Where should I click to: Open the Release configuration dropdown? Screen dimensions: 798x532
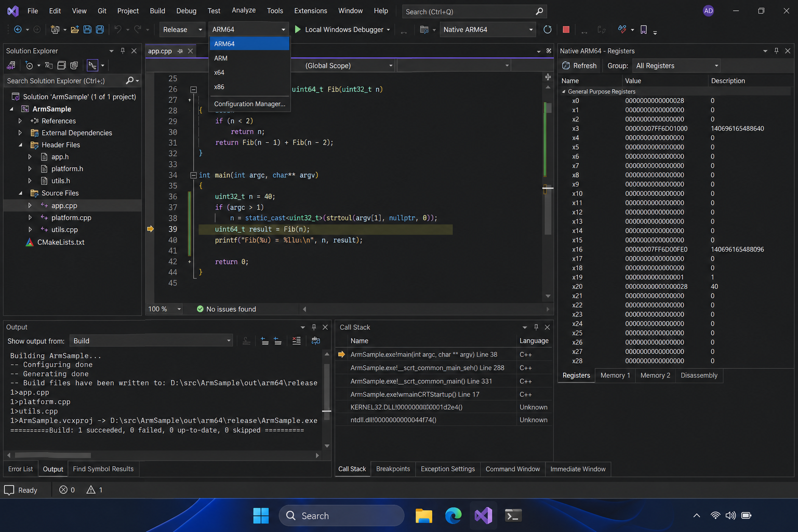point(182,30)
